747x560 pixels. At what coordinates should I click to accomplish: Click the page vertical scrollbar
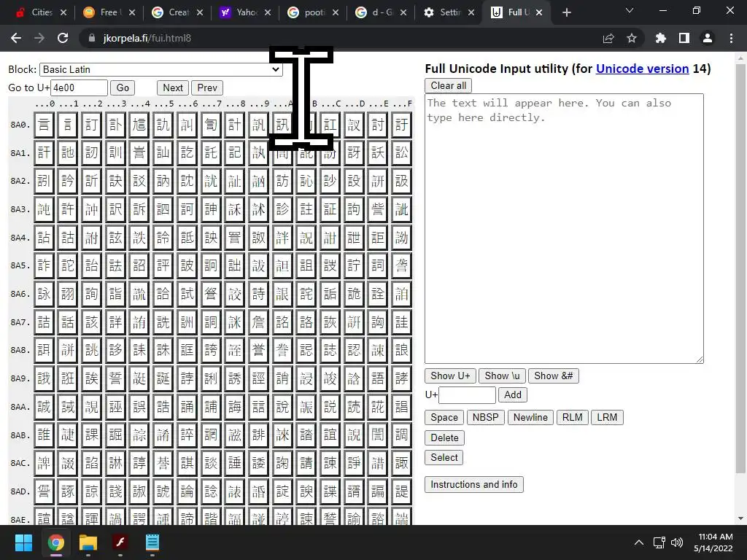(740, 268)
